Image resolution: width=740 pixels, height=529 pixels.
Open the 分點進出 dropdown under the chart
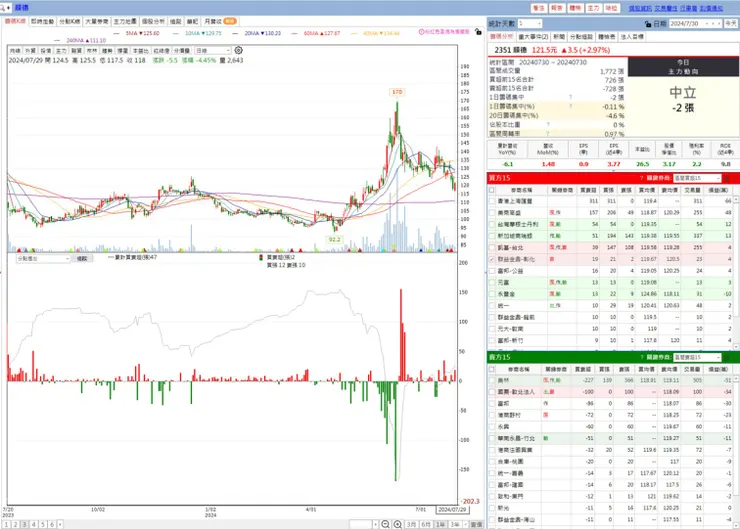tap(43, 259)
